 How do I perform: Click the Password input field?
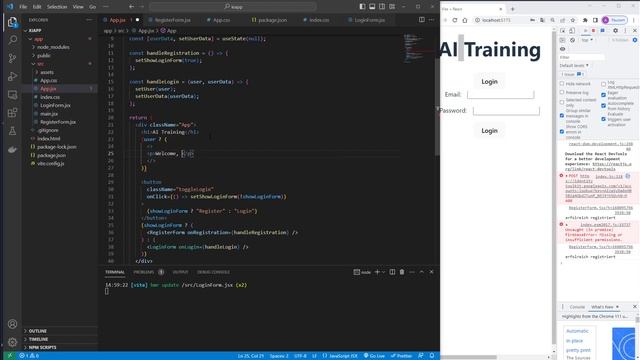[506, 111]
